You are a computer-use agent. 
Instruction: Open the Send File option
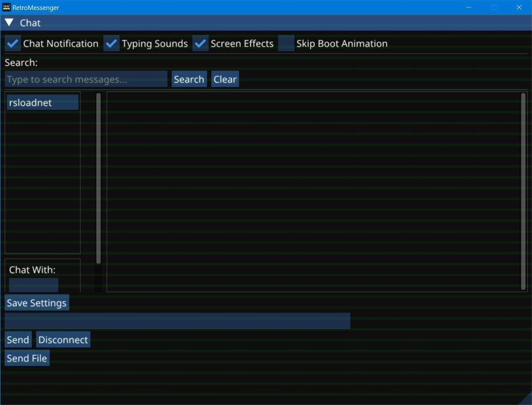(x=27, y=358)
